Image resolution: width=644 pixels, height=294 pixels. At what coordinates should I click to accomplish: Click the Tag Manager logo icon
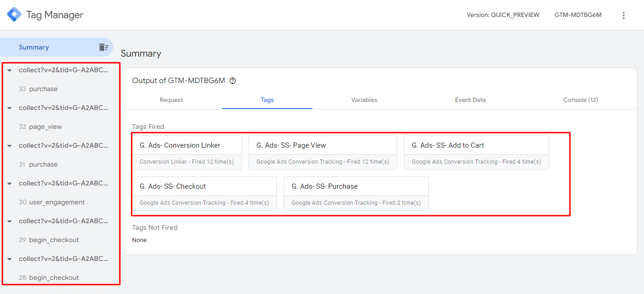click(14, 15)
